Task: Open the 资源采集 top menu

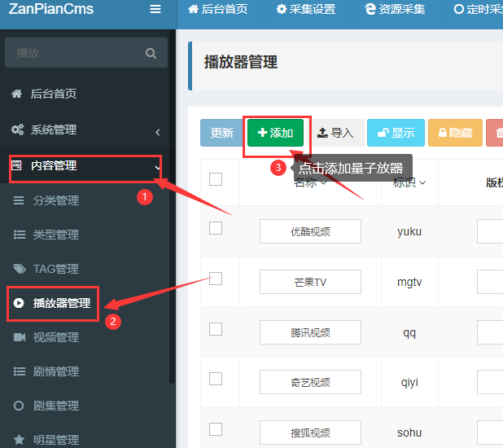Action: (x=396, y=10)
